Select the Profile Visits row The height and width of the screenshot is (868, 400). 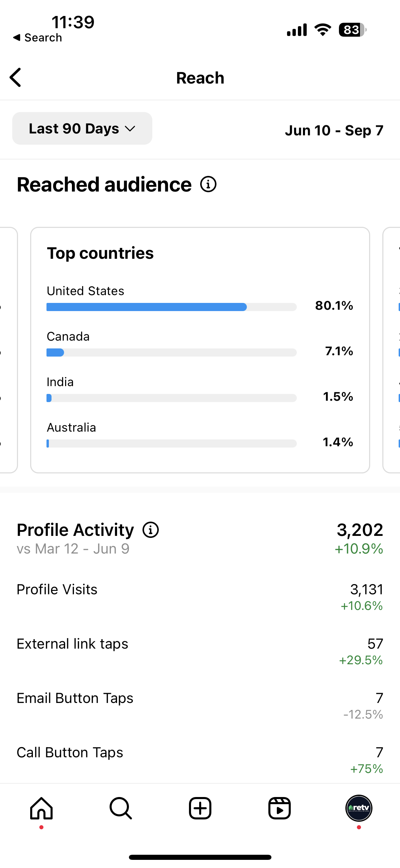[x=200, y=596]
